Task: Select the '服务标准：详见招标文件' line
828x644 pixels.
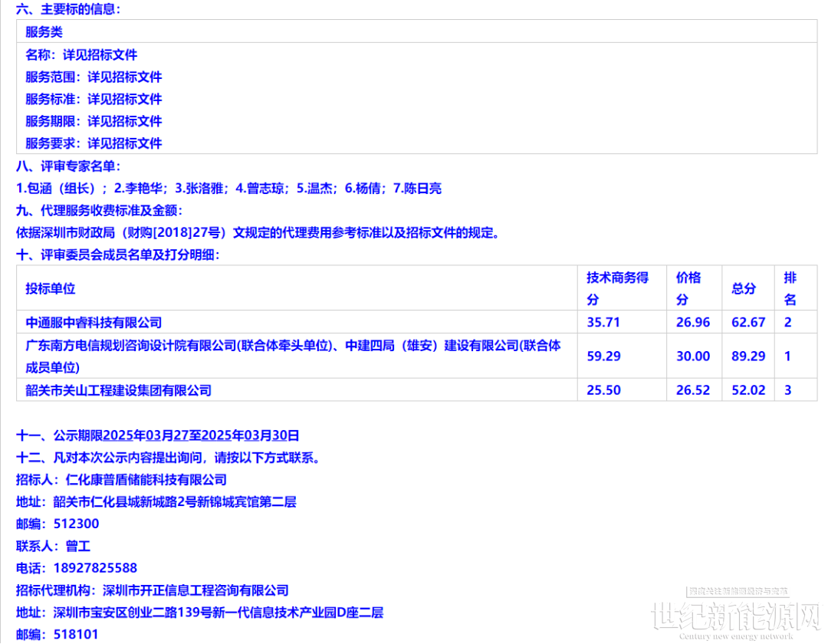Action: click(x=94, y=99)
